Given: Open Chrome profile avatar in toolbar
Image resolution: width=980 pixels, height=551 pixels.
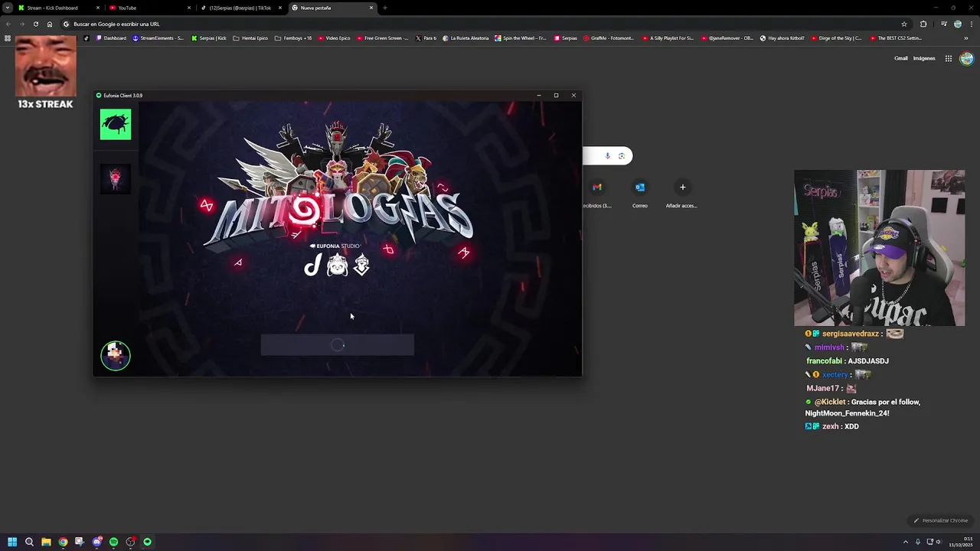Looking at the screenshot, I should [958, 24].
